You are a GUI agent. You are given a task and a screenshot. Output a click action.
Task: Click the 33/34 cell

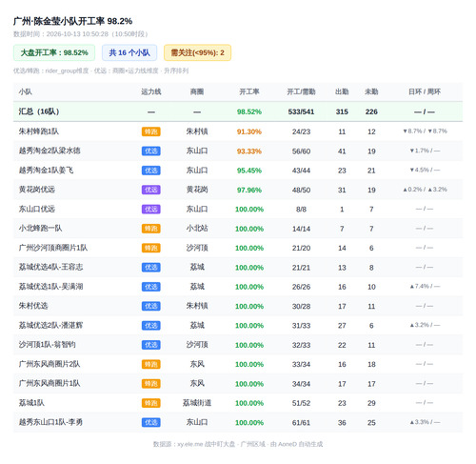click(301, 364)
